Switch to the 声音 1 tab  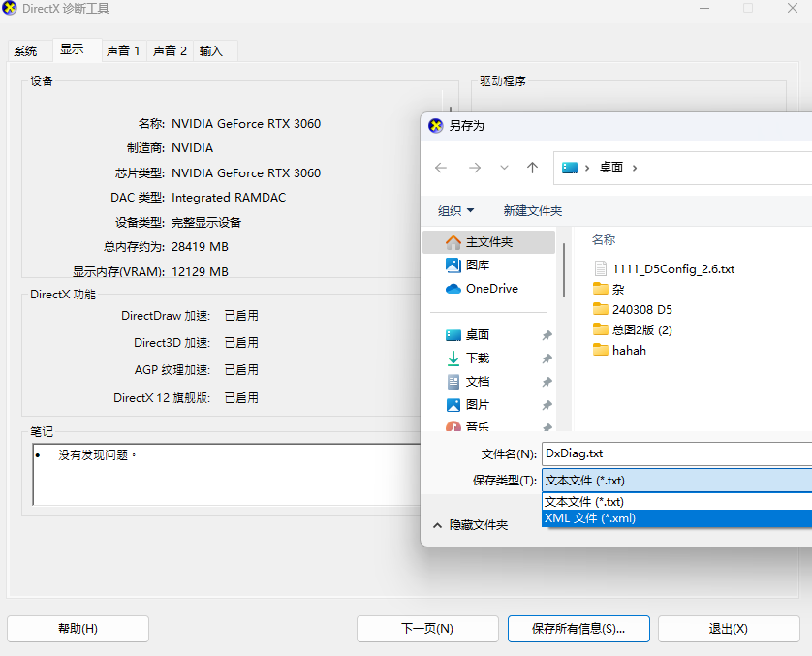point(123,50)
